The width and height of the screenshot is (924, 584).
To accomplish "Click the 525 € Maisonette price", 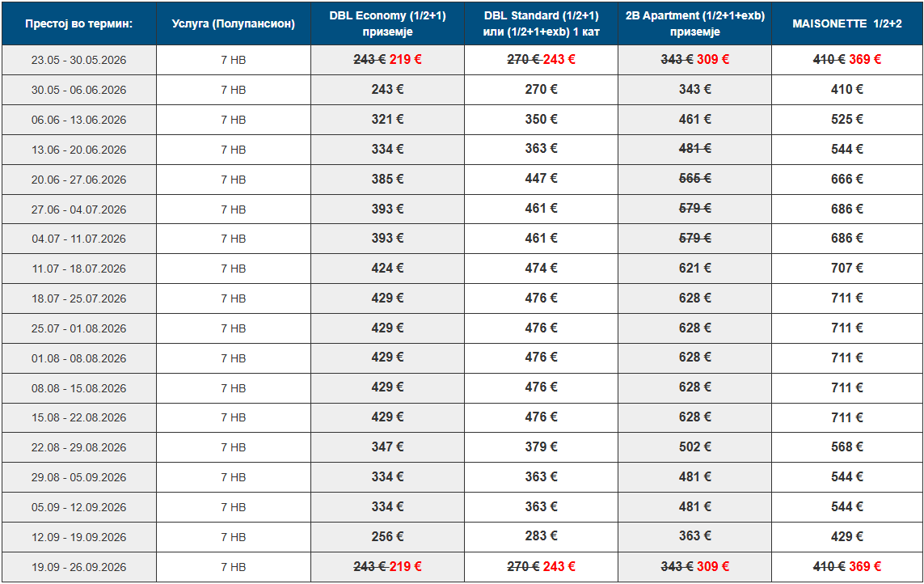I will 847,120.
